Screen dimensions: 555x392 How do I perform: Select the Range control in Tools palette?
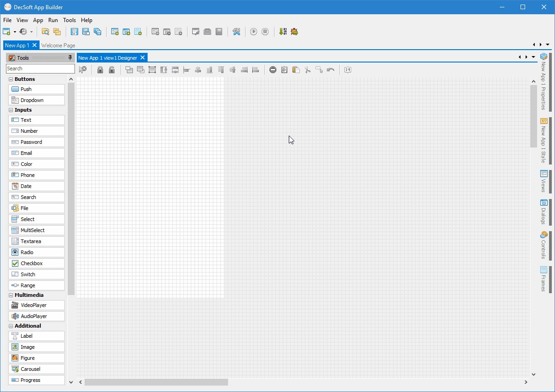(36, 285)
